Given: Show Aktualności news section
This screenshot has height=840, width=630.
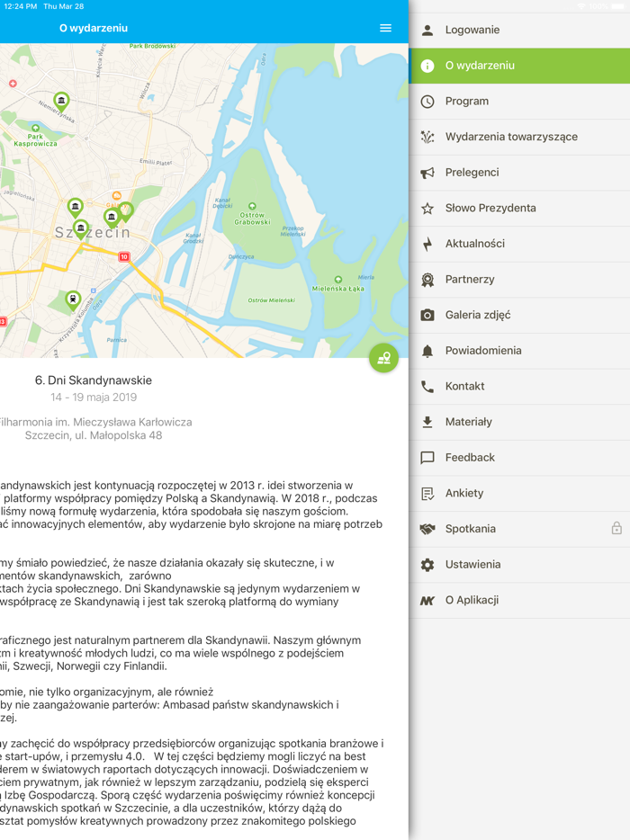Looking at the screenshot, I should 519,244.
